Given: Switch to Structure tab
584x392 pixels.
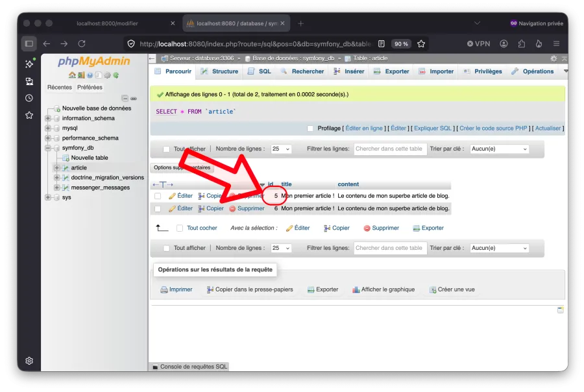Looking at the screenshot, I should (x=220, y=71).
